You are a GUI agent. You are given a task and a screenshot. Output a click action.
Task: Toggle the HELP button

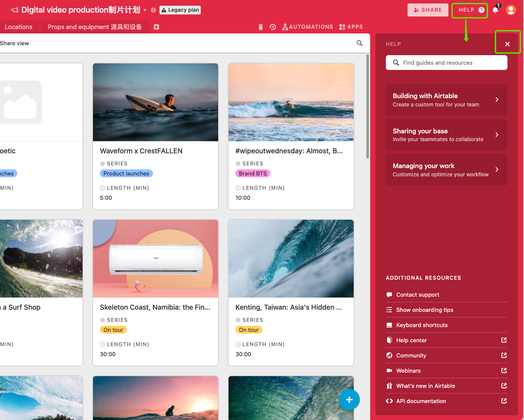[x=471, y=10]
